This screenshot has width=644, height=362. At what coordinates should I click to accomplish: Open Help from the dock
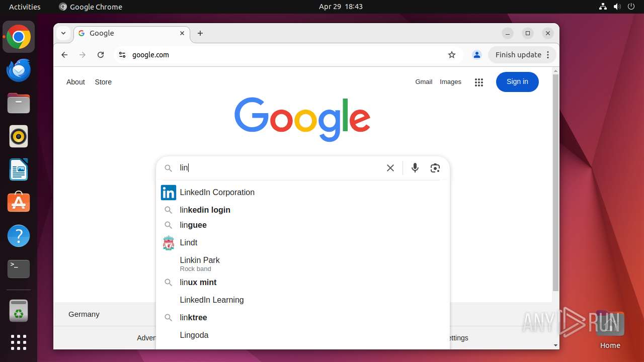[x=19, y=236]
